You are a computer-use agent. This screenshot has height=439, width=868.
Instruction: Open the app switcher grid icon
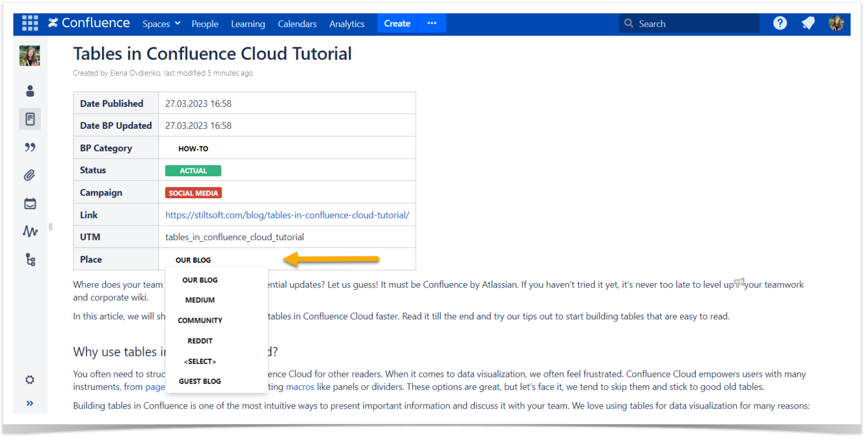coord(29,23)
